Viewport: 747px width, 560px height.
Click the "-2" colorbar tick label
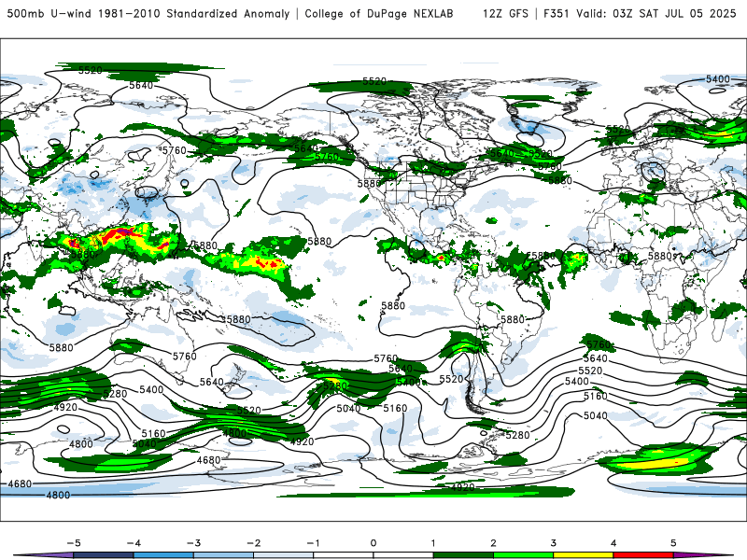click(x=253, y=543)
